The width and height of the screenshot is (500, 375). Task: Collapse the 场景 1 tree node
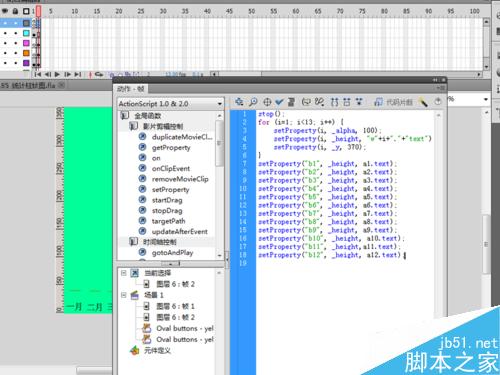(x=124, y=295)
